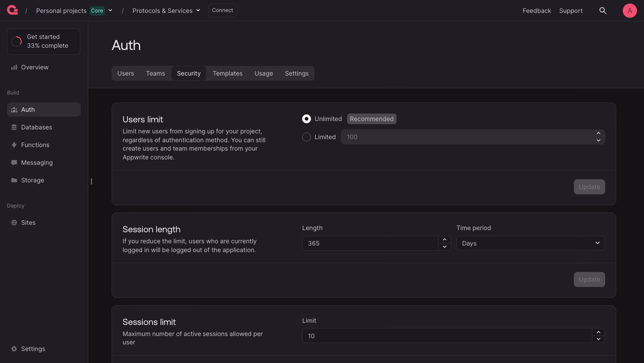Image resolution: width=644 pixels, height=363 pixels.
Task: Increase session length with up arrow
Action: 444,240
